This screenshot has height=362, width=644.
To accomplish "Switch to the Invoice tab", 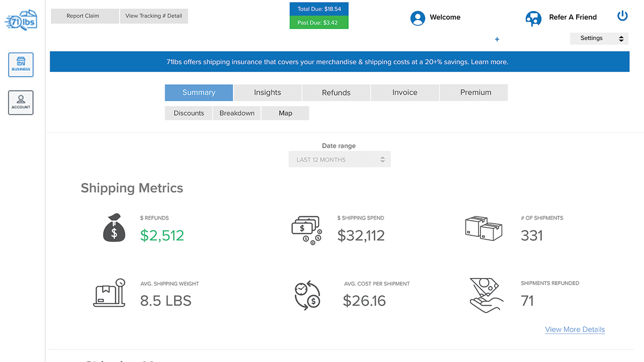I will point(405,93).
